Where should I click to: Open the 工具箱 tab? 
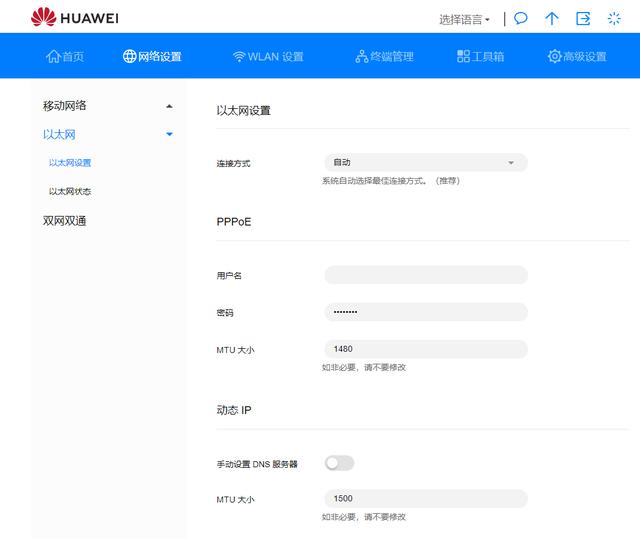pyautogui.click(x=480, y=56)
